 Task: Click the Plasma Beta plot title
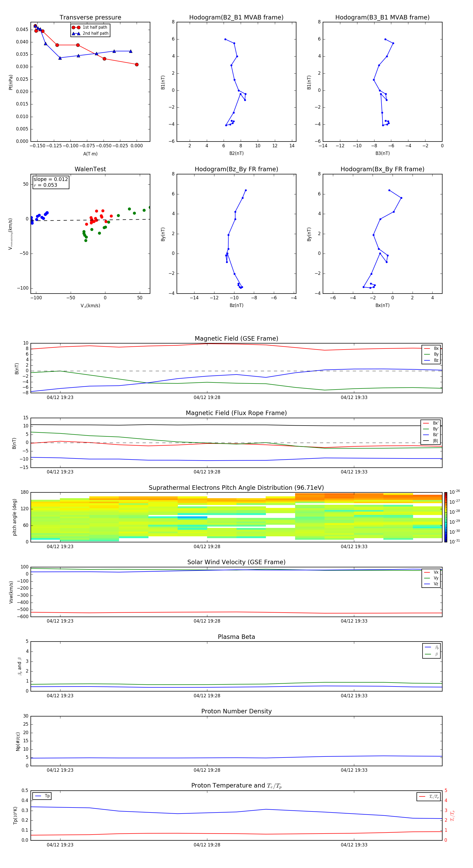236,637
